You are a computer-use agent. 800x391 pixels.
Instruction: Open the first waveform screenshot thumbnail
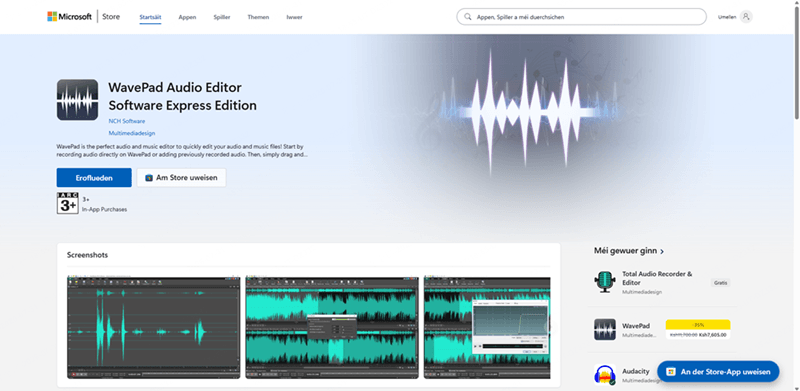click(154, 328)
